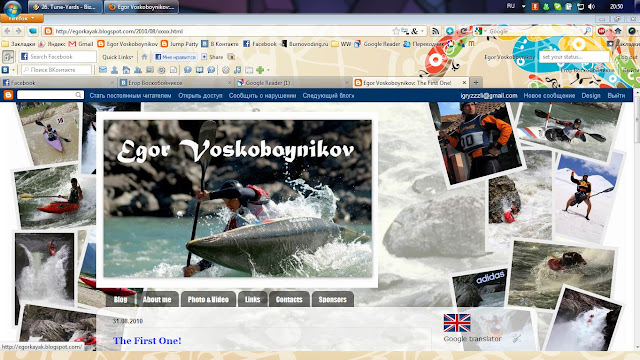
Task: Focus the Search Facebook input field
Action: 58,57
